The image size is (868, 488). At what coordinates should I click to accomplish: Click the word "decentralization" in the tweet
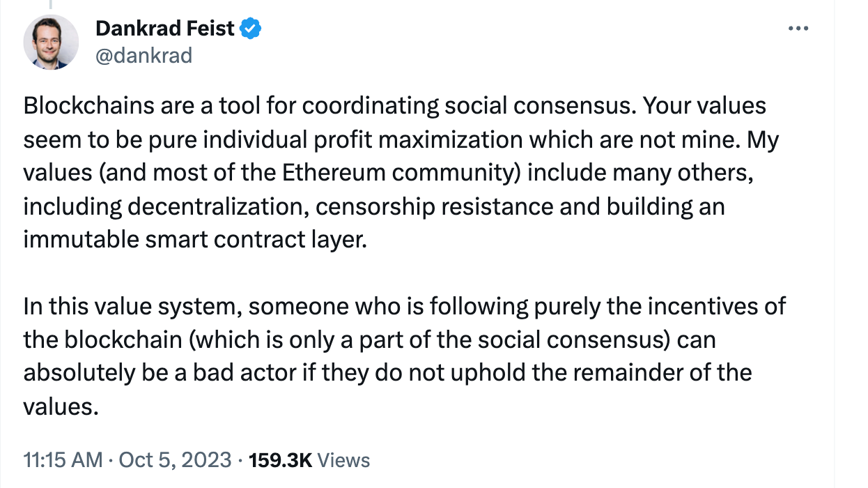[222, 206]
